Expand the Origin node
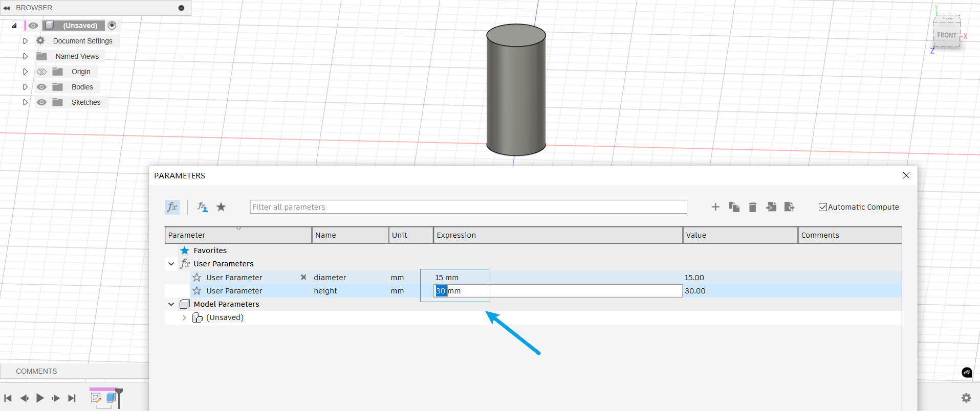Screen dimensions: 980x411 pos(25,72)
